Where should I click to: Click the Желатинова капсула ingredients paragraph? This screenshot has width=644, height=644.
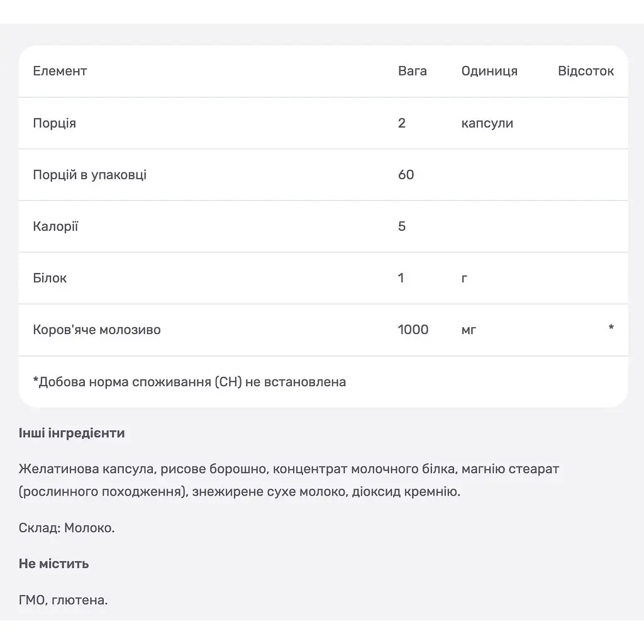point(289,480)
